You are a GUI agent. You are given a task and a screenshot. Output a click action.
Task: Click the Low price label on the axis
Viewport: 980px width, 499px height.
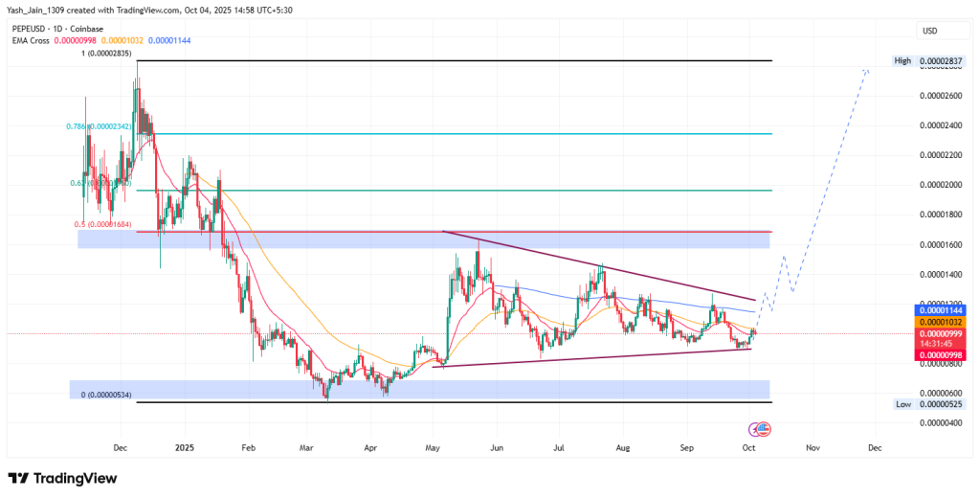[x=902, y=404]
